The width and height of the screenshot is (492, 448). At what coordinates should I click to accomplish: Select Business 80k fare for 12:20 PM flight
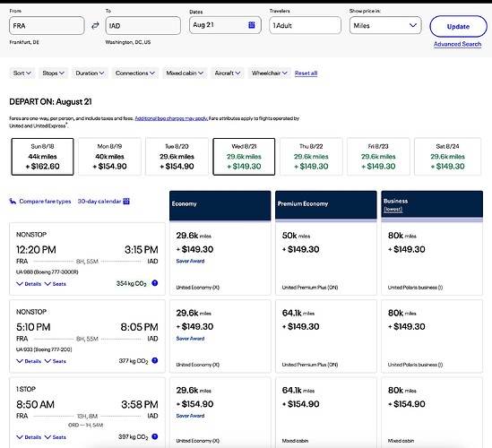[432, 259]
